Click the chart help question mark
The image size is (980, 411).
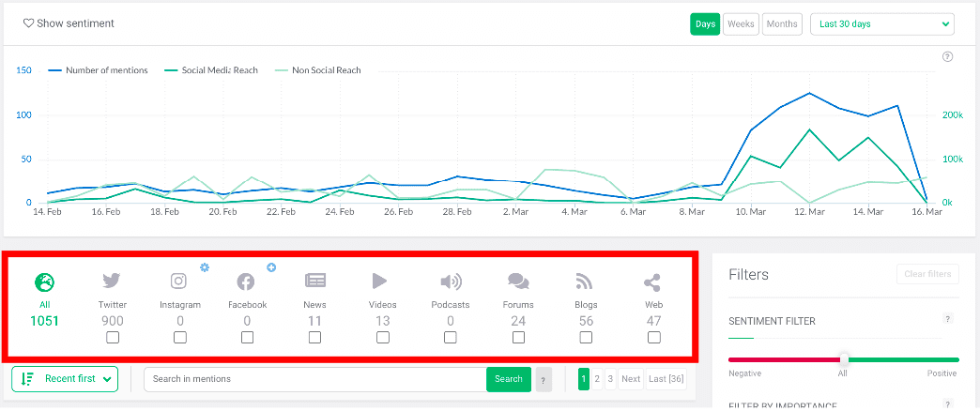[947, 57]
